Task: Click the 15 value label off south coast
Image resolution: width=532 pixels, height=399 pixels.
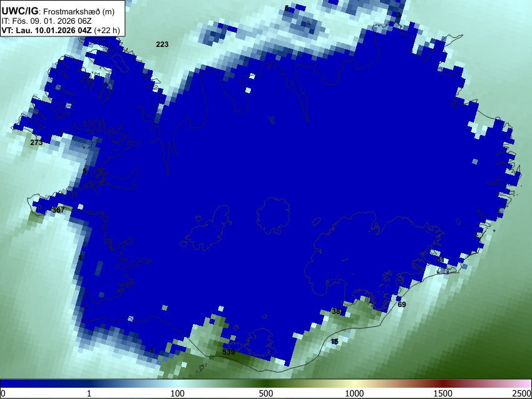Action: tap(335, 341)
